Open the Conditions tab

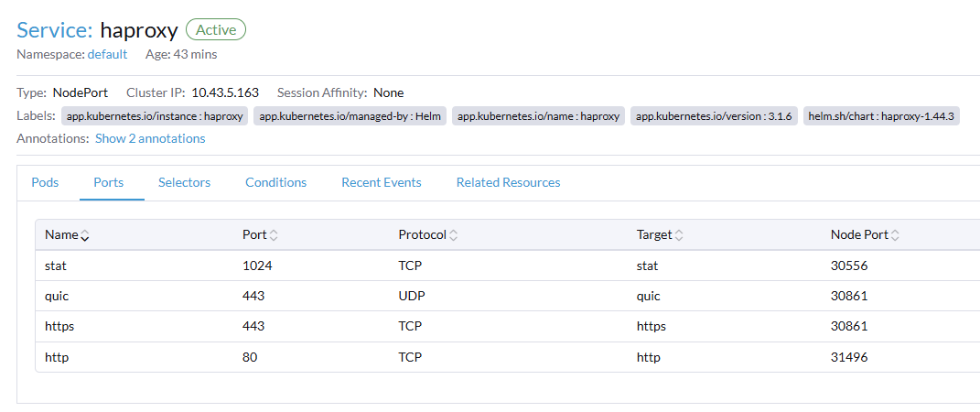point(275,182)
